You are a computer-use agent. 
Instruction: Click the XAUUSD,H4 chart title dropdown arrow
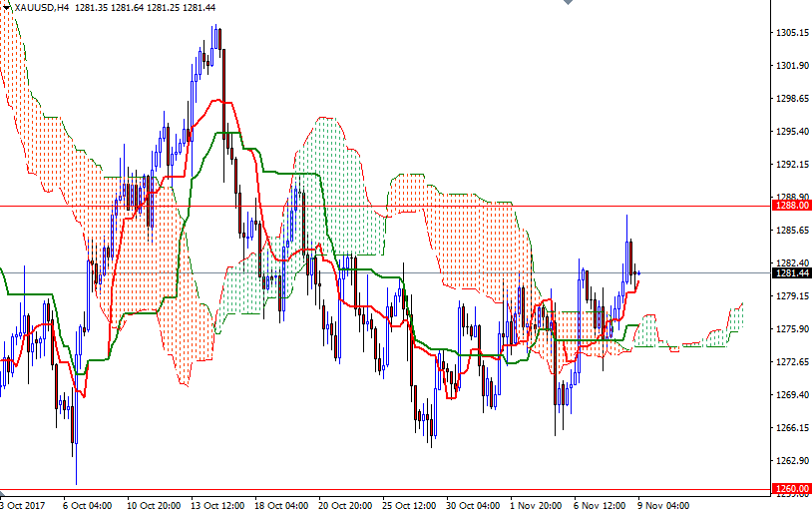6,7
